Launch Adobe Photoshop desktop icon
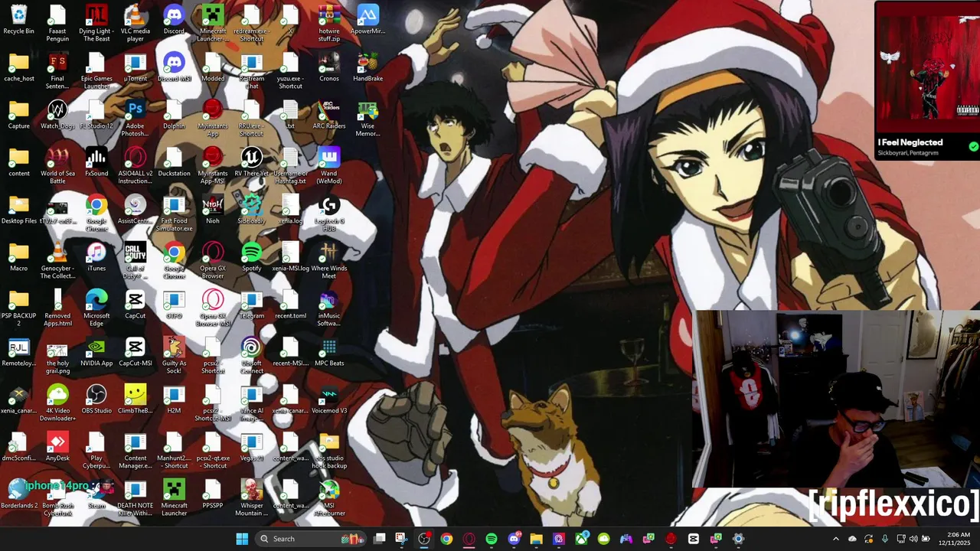This screenshot has height=551, width=980. click(x=136, y=115)
